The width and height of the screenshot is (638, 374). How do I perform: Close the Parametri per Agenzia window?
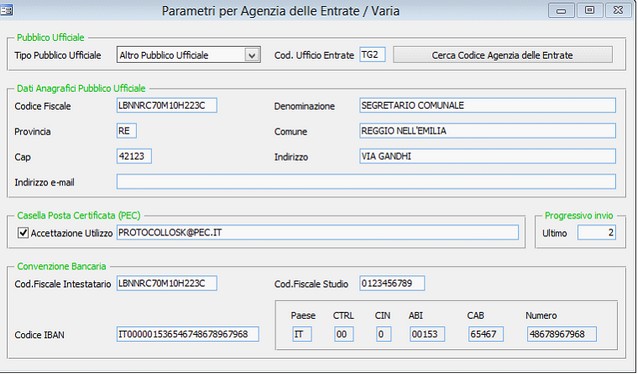(618, 10)
